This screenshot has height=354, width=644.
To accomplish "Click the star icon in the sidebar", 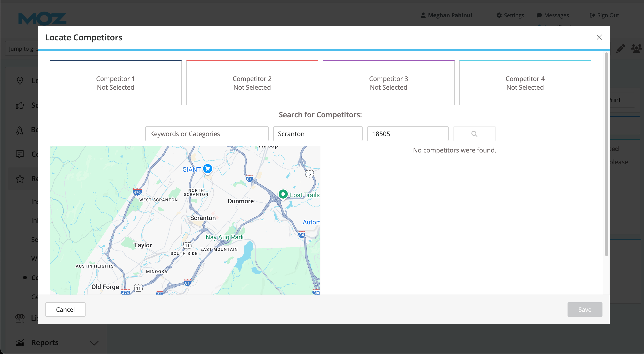I will click(20, 179).
